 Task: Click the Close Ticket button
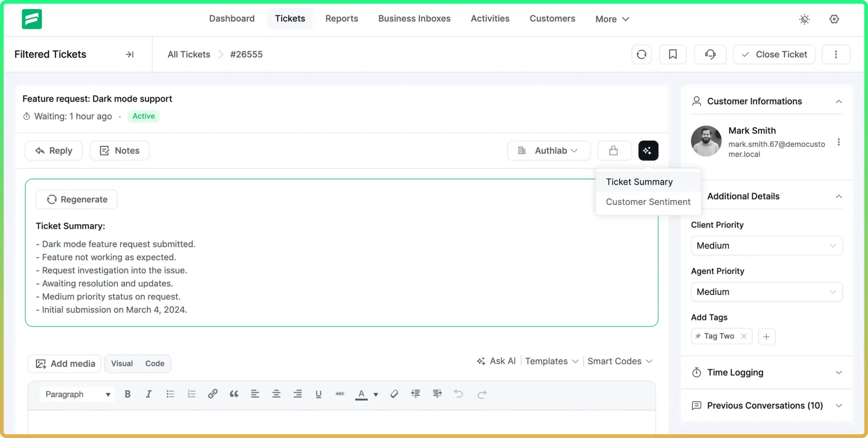tap(774, 54)
